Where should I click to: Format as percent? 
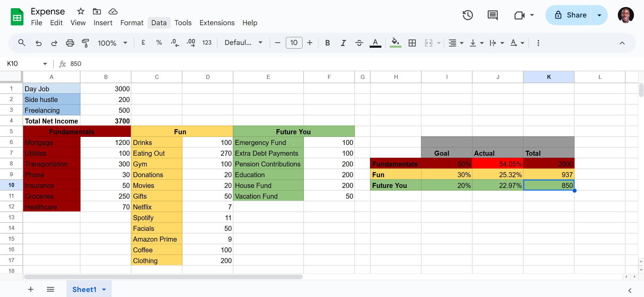(x=159, y=43)
